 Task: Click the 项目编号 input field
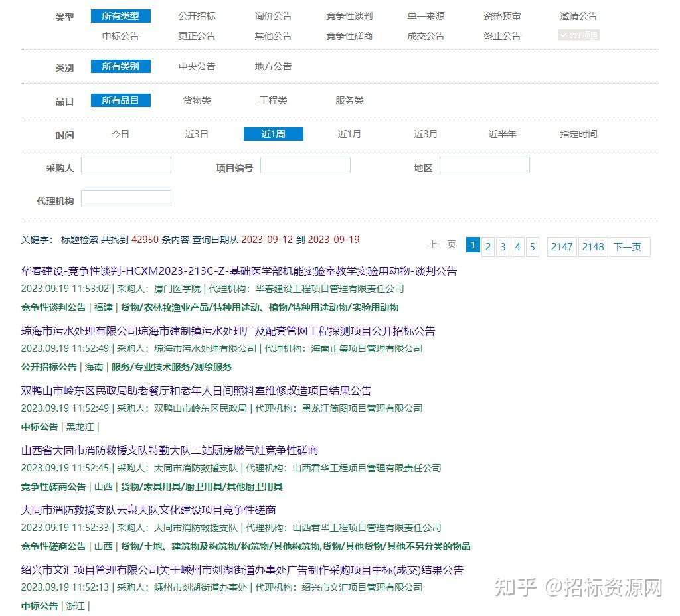pos(305,165)
